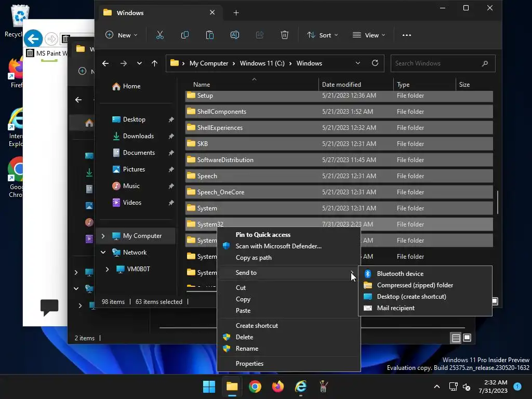Select the SoftwareDistribution folder row

[x=339, y=160]
